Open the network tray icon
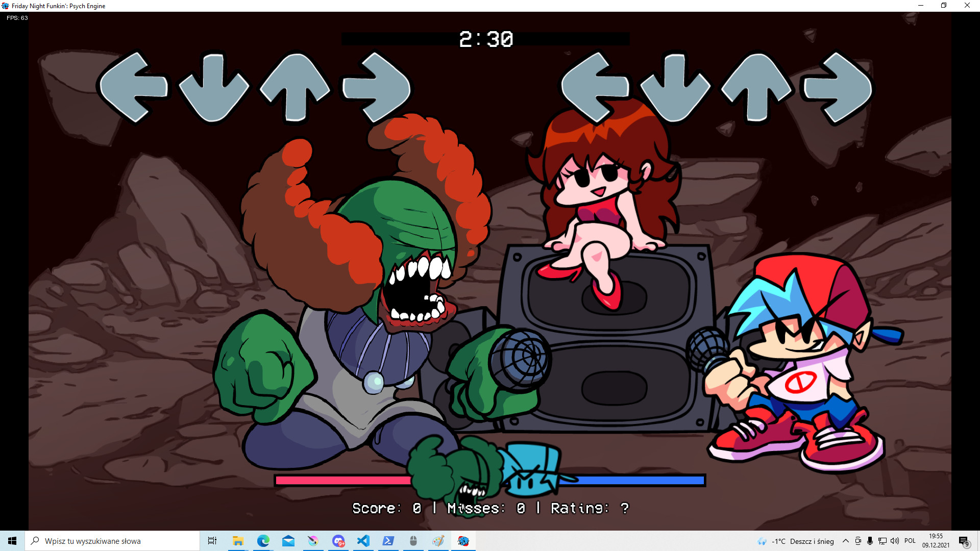This screenshot has height=551, width=980. 882,541
